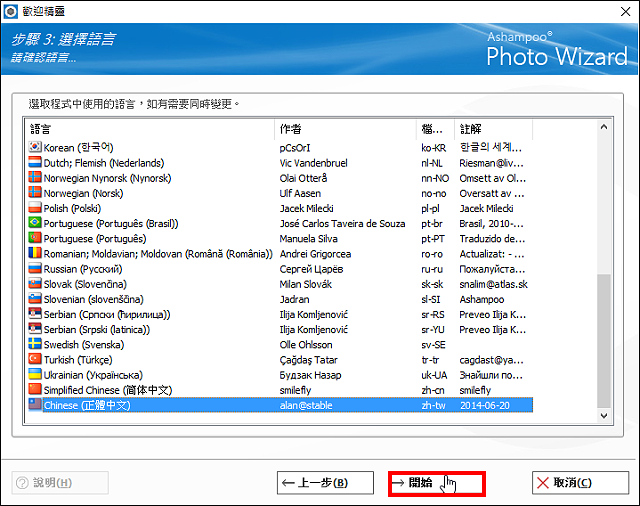Select Serbian (Srpski (latinica)) language

click(97, 329)
